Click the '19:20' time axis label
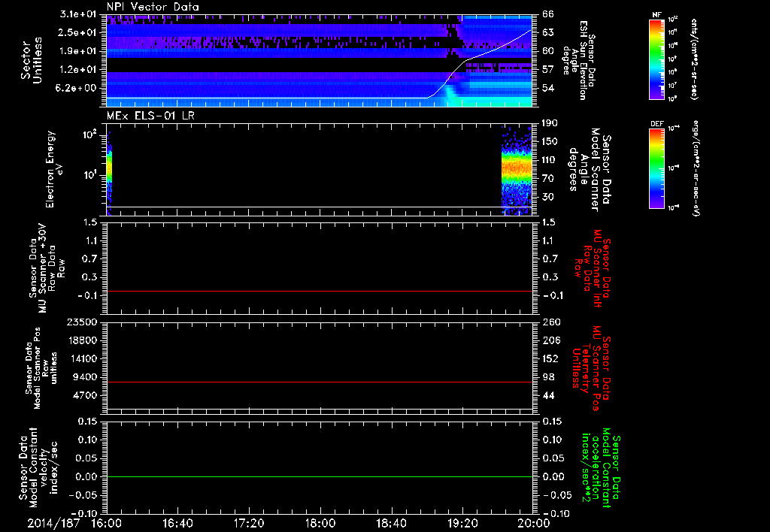 462,523
